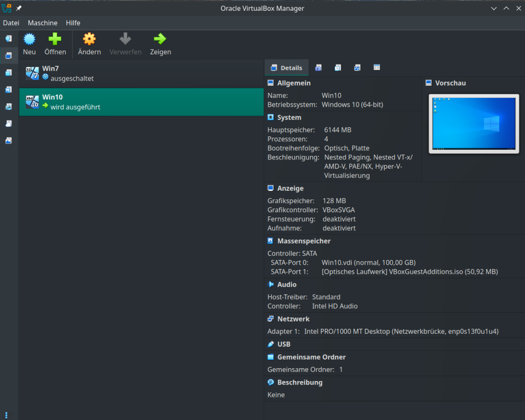
Task: Click the three-dot menu at sidebar bottom
Action: click(x=6, y=415)
